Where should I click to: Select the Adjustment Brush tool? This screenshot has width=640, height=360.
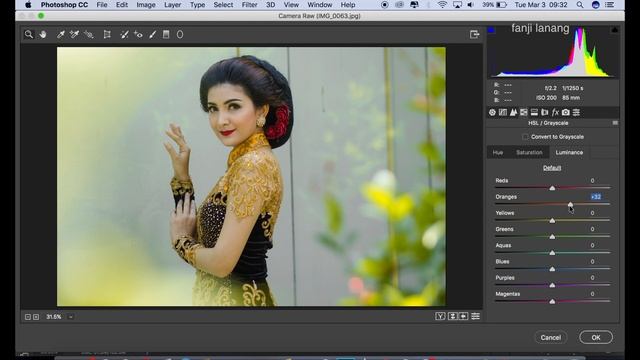pos(152,35)
